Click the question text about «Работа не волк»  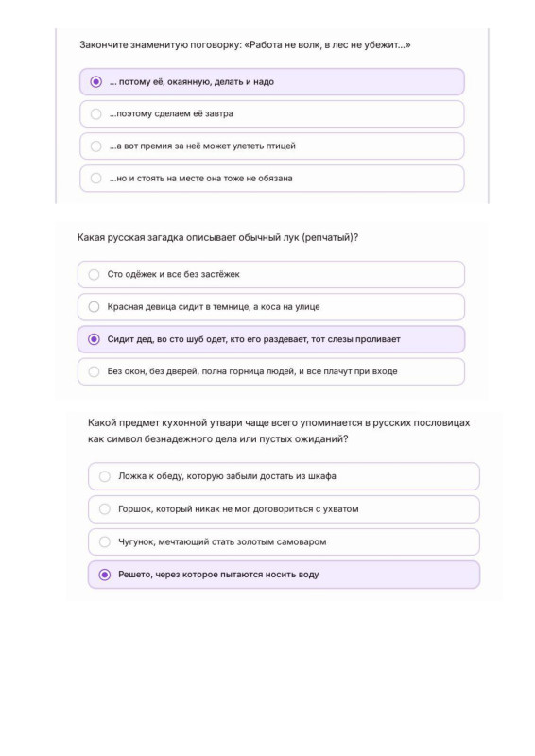click(245, 45)
